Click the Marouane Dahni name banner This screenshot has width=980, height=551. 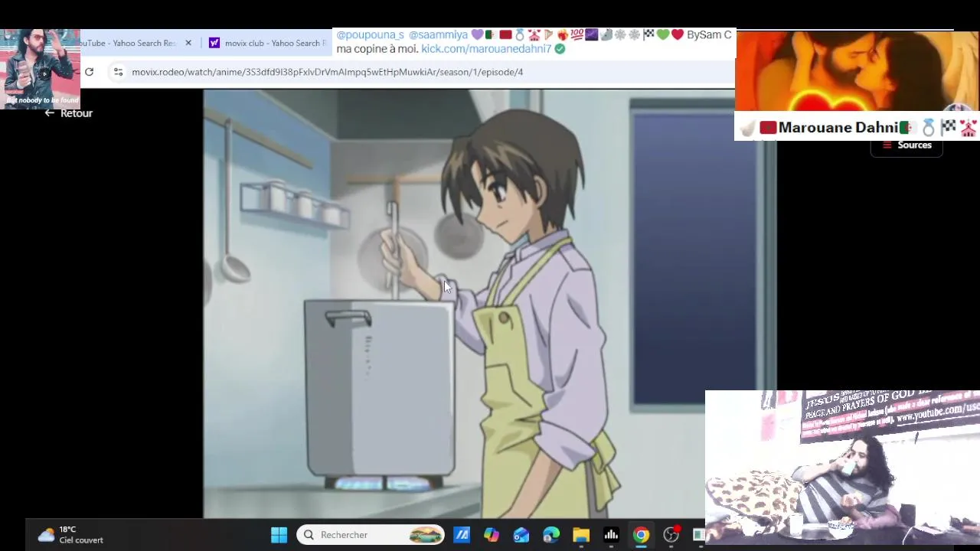click(857, 128)
